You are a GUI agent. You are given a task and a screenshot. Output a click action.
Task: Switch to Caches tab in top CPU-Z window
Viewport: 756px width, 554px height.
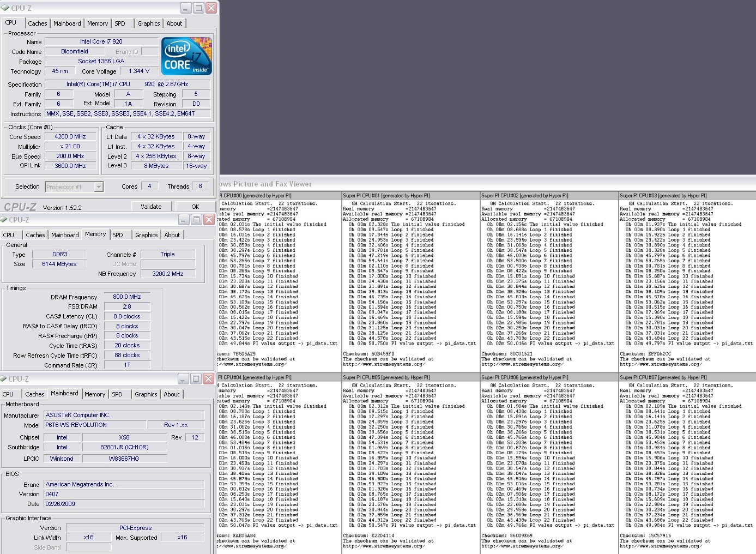coord(38,23)
